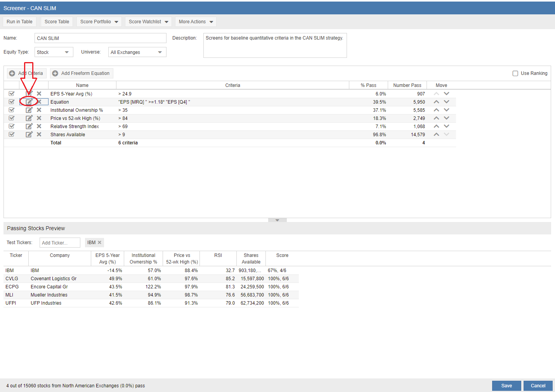Click the Save button
The width and height of the screenshot is (555, 392).
pos(506,386)
